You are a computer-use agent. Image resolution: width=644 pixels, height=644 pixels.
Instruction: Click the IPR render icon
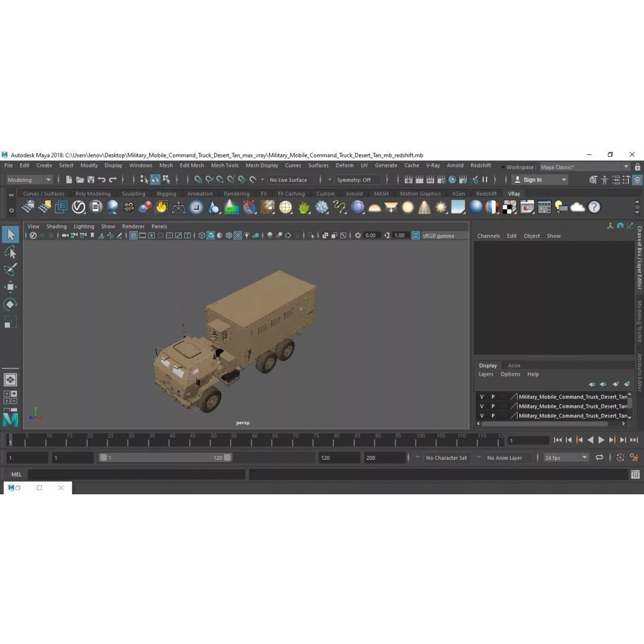click(430, 179)
